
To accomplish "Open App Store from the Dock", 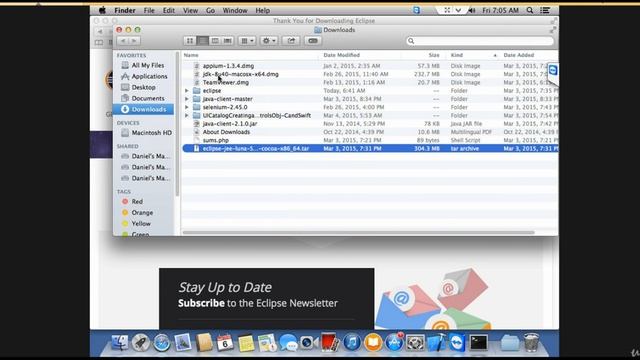I will (x=394, y=343).
